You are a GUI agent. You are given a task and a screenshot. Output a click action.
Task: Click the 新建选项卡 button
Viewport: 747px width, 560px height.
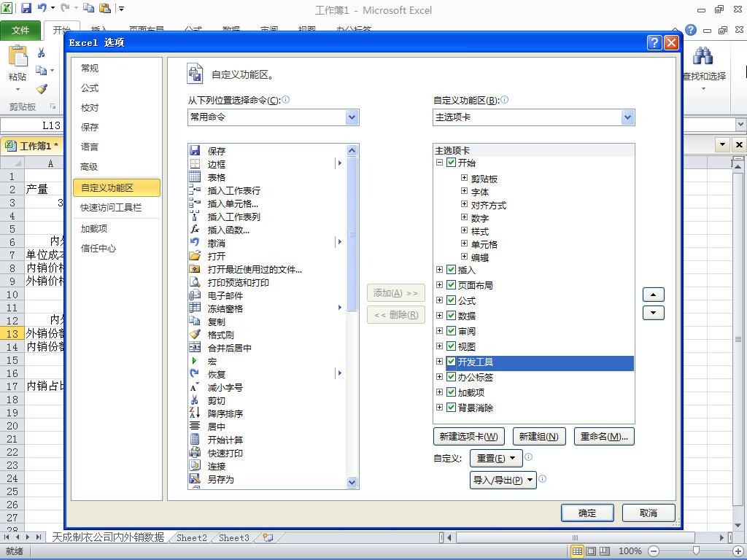(469, 436)
